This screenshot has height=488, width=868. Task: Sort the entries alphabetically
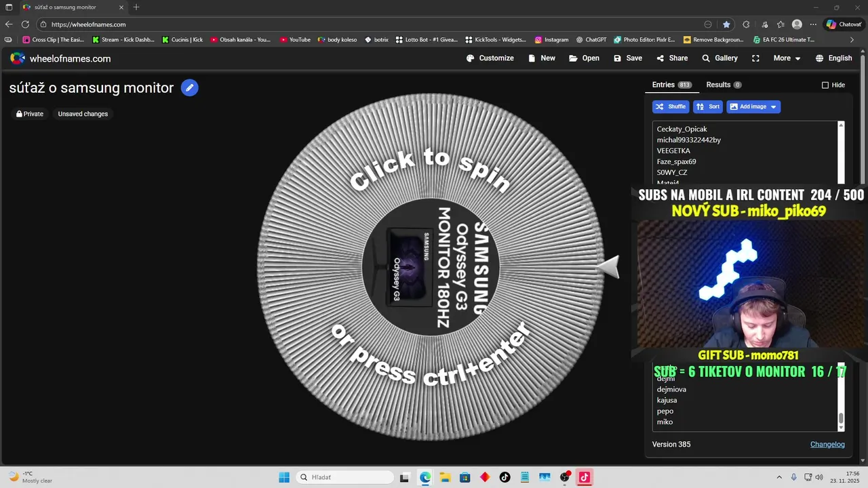[708, 106]
